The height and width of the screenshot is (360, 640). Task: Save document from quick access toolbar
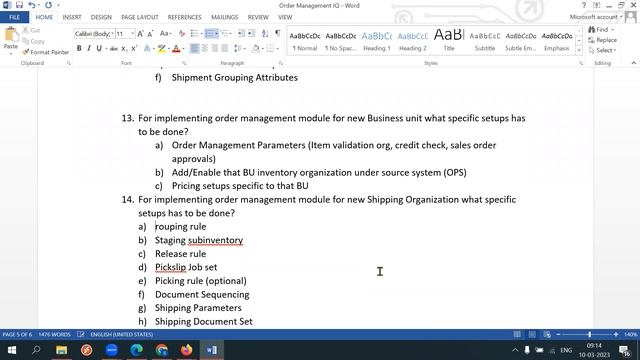[x=19, y=5]
